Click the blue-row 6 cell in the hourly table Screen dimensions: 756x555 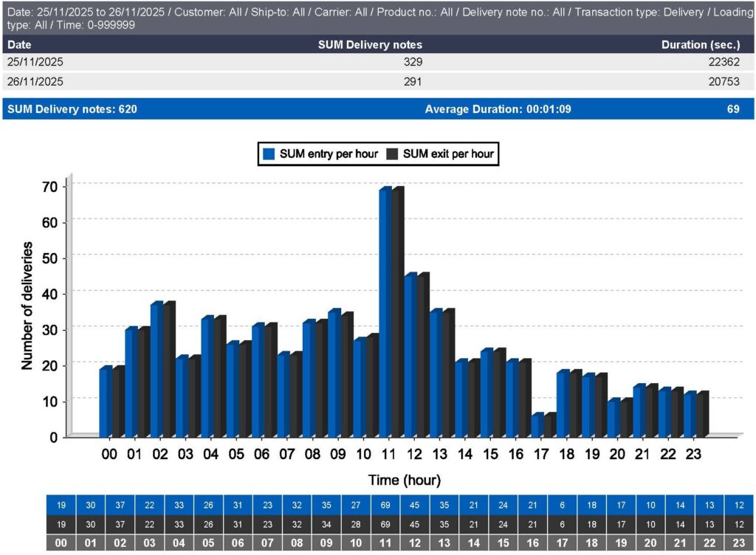coord(562,505)
